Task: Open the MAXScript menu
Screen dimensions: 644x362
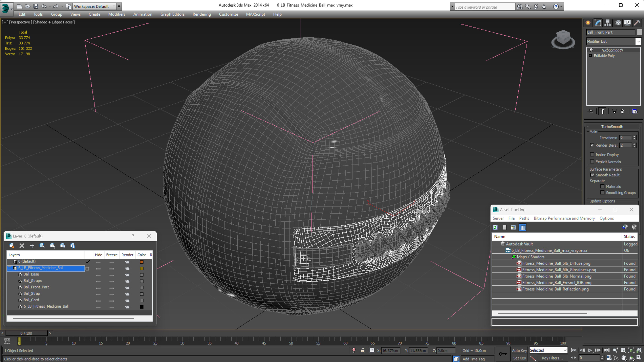Action: click(256, 14)
